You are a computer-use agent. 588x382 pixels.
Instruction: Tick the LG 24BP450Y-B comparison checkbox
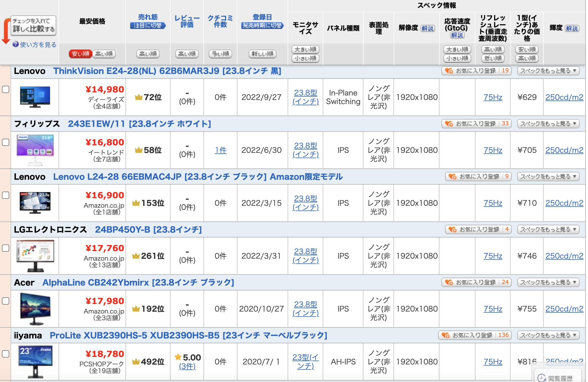point(6,248)
